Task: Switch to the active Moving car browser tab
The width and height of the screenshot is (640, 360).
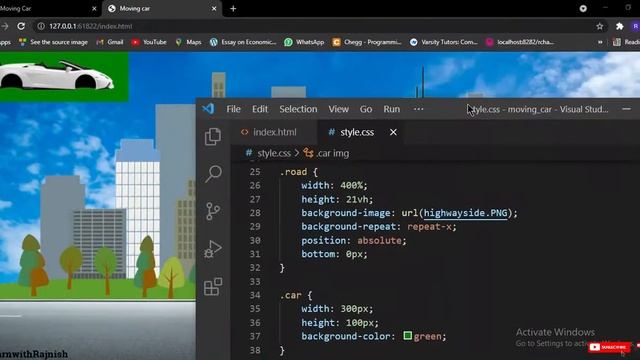Action: tap(163, 9)
